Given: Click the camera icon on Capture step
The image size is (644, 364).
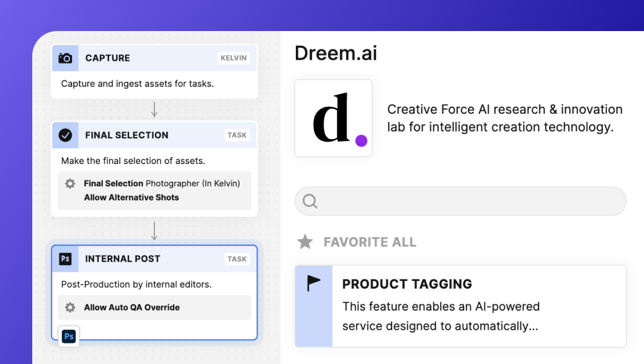Looking at the screenshot, I should [65, 58].
